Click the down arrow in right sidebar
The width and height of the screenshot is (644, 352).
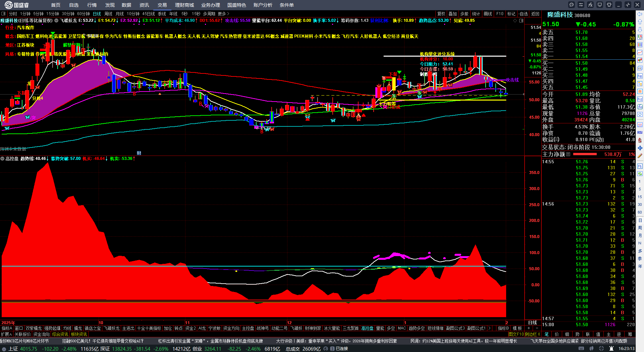(x=640, y=30)
